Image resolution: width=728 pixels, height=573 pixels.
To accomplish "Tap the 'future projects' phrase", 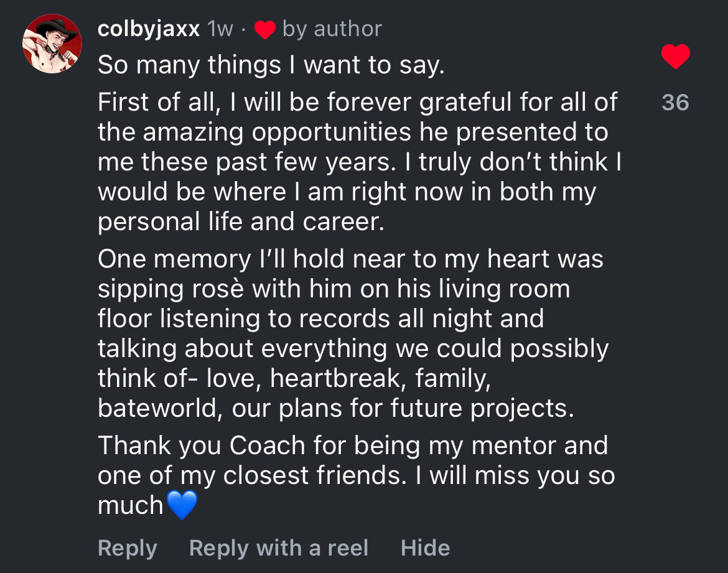I will coord(482,409).
